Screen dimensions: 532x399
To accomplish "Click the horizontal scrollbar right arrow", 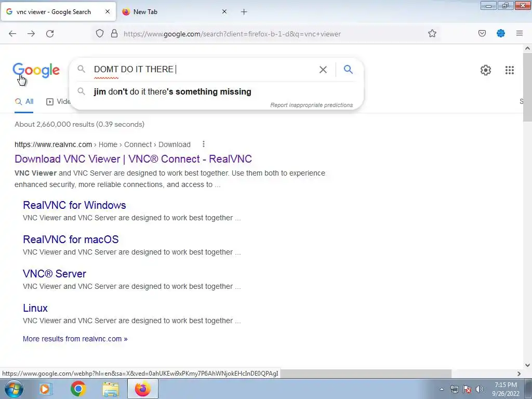I will click(x=519, y=374).
